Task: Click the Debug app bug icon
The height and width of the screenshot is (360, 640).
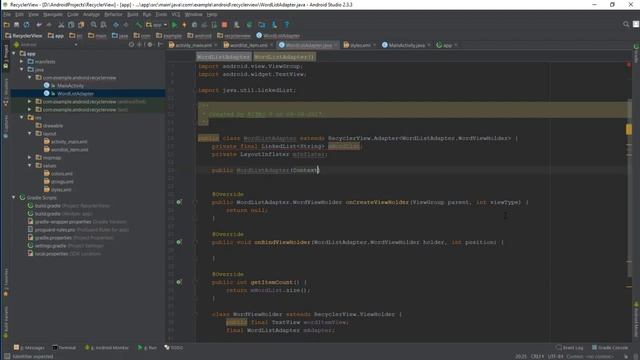Action: [194, 25]
